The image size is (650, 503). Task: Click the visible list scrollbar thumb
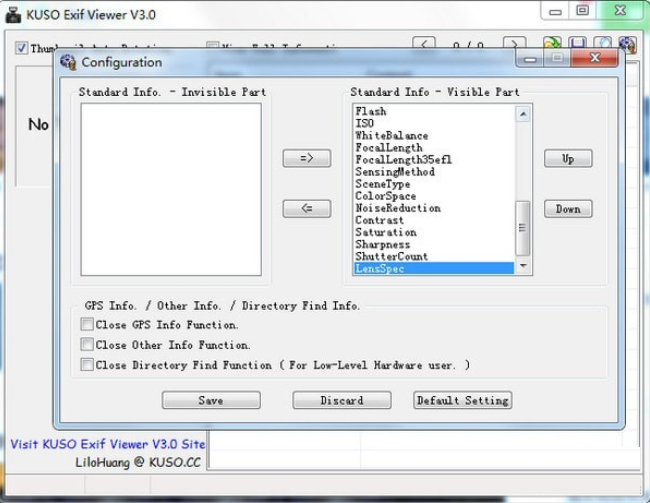point(522,228)
